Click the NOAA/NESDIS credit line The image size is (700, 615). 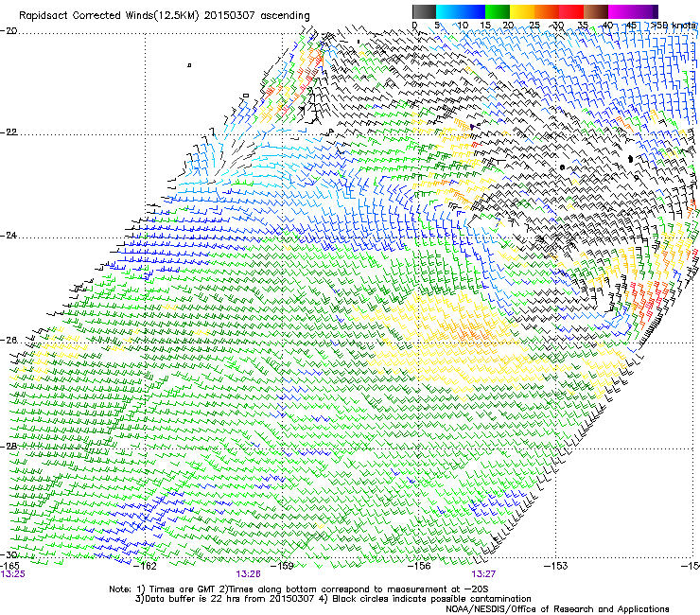tap(557, 609)
